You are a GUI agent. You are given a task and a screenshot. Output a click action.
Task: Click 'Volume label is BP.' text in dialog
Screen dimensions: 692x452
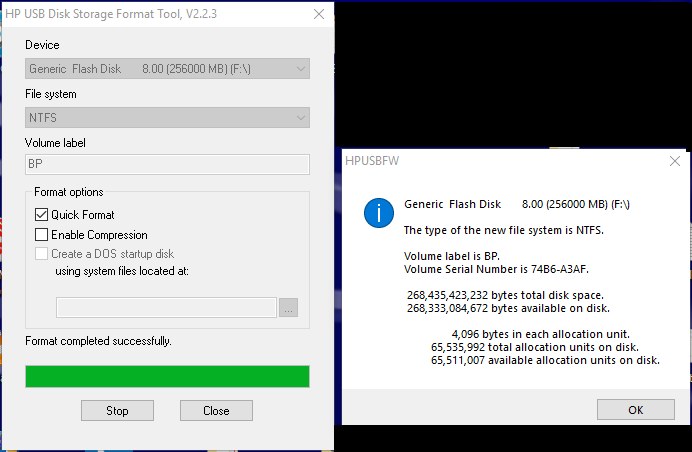pyautogui.click(x=452, y=256)
